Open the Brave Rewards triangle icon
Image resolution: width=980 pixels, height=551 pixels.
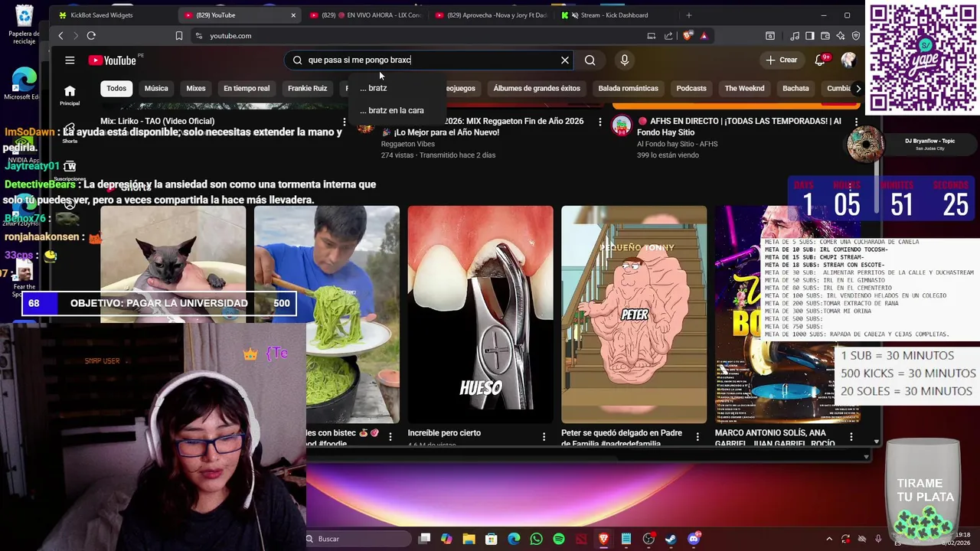pos(704,35)
